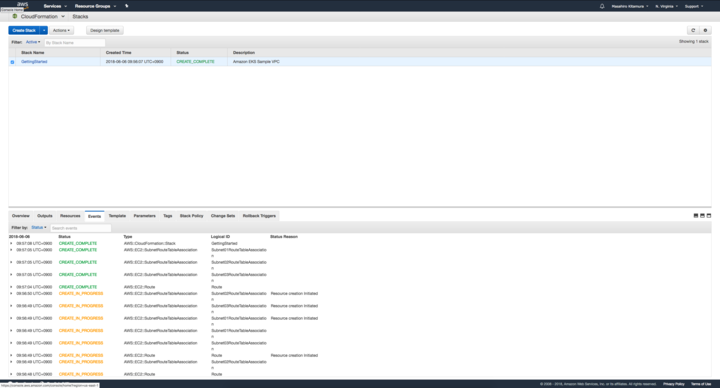Open the Services menu

pyautogui.click(x=55, y=6)
